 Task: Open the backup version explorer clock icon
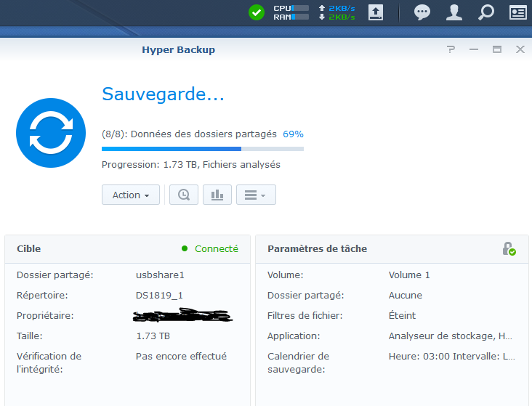coord(184,195)
